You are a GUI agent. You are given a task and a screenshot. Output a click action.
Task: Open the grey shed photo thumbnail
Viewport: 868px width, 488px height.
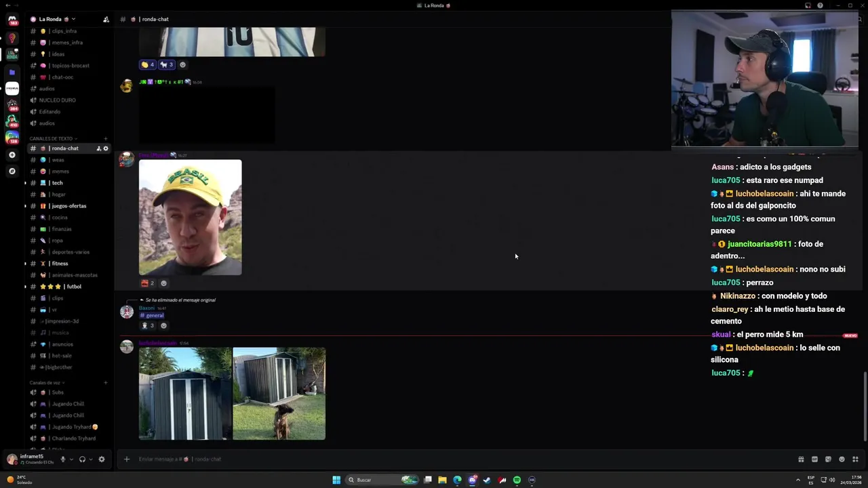[185, 394]
